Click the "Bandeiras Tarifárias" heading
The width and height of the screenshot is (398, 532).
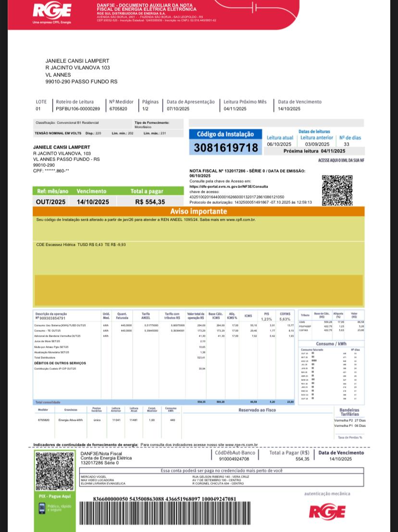coord(349,412)
